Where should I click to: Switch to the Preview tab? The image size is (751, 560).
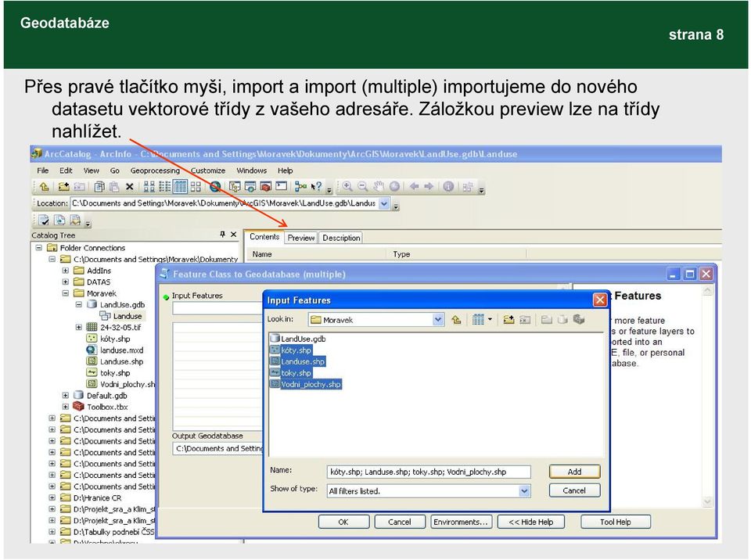coord(300,238)
